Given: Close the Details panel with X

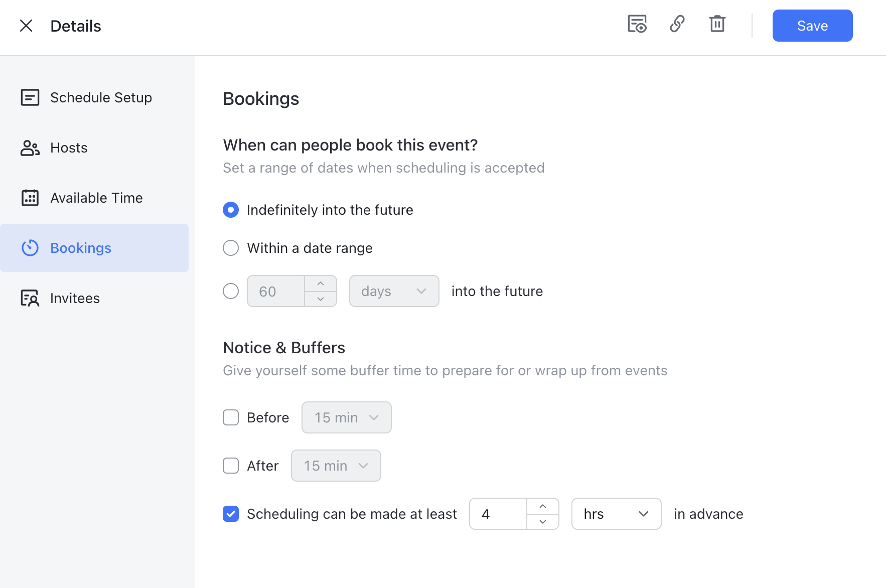Looking at the screenshot, I should (26, 26).
